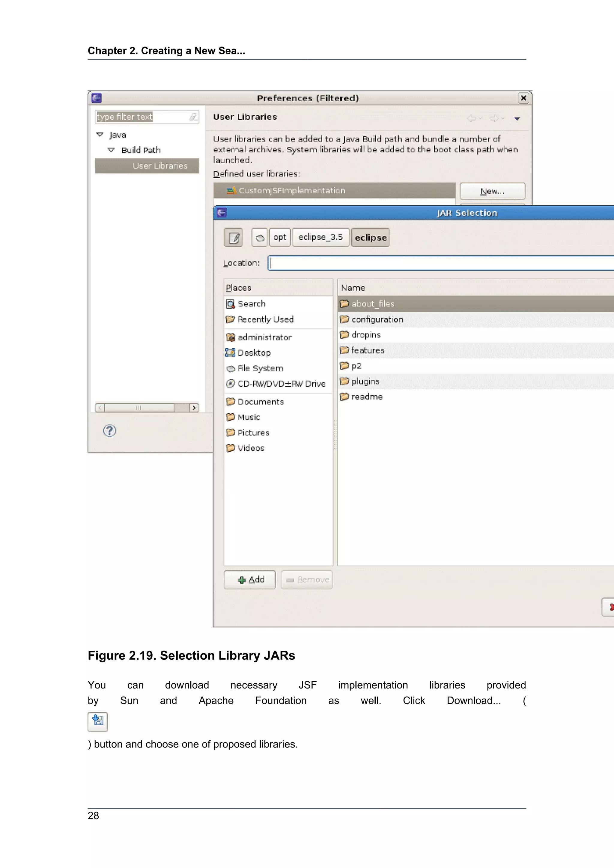Sort files by Name column header
Image resolution: width=614 pixels, height=868 pixels.
475,288
